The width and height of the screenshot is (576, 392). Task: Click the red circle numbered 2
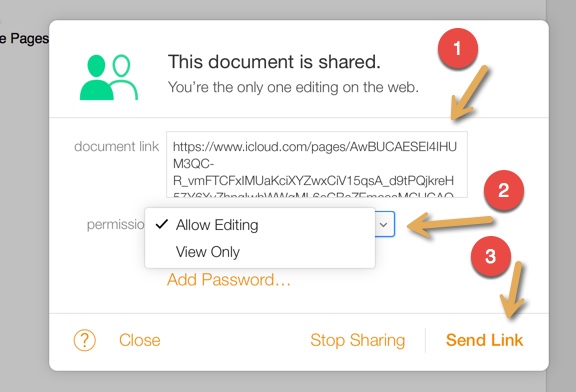[504, 190]
